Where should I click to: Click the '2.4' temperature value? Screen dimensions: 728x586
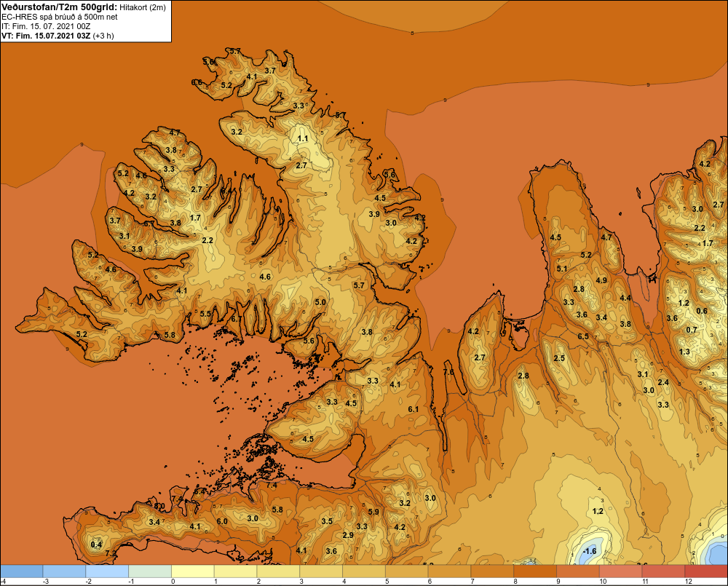[663, 382]
